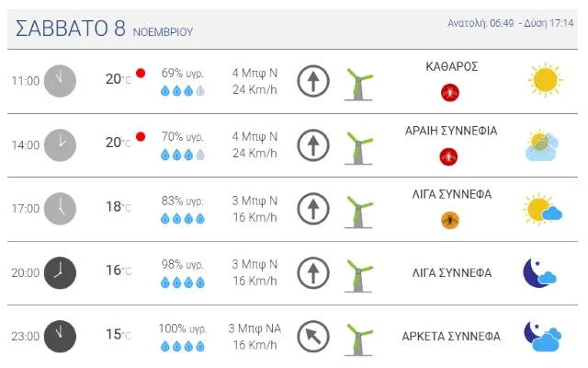Screen dimensions: 588x368
Task: Click the northeast wind arrow at 23:00
Action: pos(313,337)
